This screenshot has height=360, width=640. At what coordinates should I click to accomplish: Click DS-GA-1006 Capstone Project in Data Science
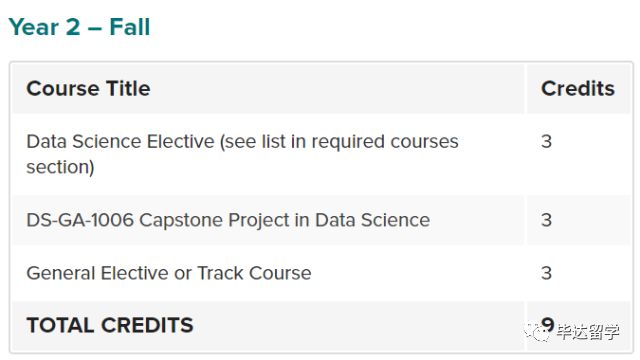click(228, 220)
